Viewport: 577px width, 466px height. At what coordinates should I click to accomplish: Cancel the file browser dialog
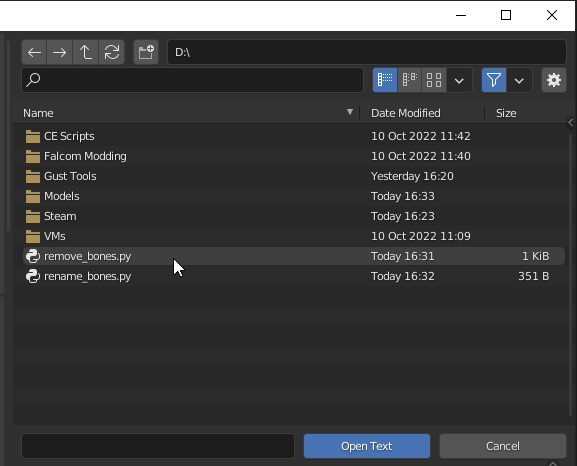click(x=503, y=446)
